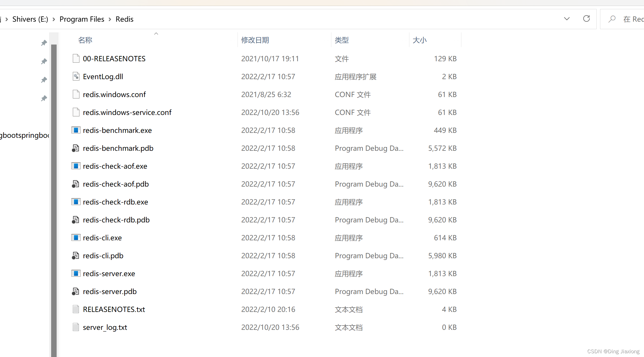
Task: Click the redis.windows-service.conf file icon
Action: click(x=76, y=112)
